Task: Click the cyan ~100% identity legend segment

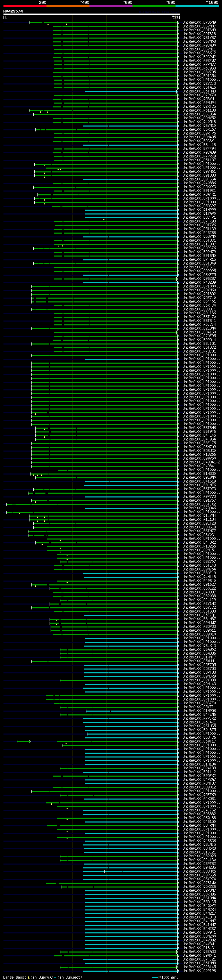Action: tap(197, 6)
